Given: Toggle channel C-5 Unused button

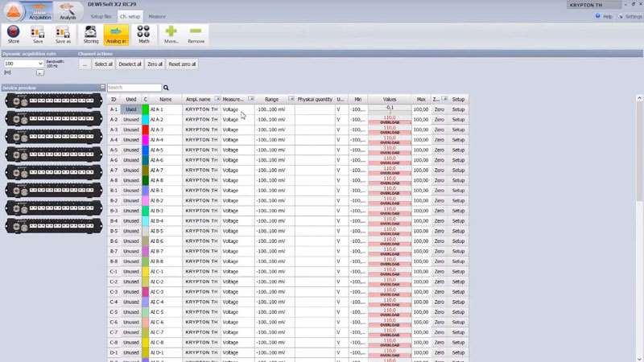Looking at the screenshot, I should coord(130,312).
